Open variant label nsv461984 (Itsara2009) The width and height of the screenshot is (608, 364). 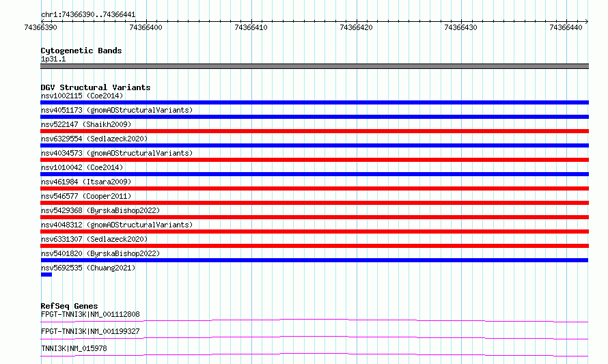pos(86,182)
